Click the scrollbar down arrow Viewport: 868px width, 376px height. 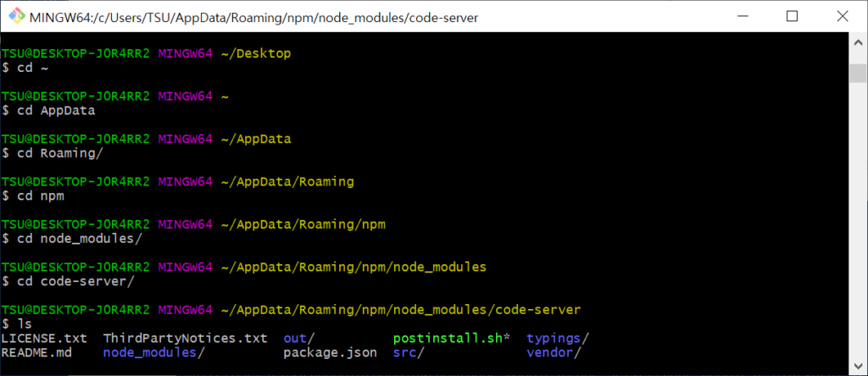coord(858,366)
